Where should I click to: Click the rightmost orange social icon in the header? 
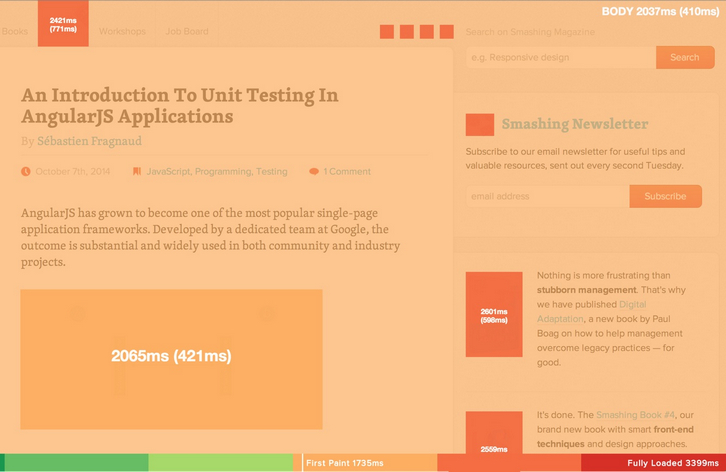[446, 32]
